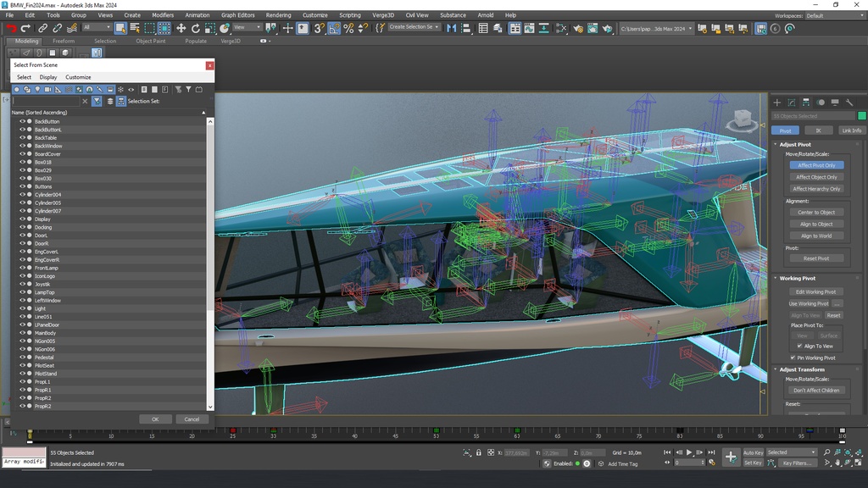Expand the Selected key filter dropdown
This screenshot has width=868, height=488.
791,452
